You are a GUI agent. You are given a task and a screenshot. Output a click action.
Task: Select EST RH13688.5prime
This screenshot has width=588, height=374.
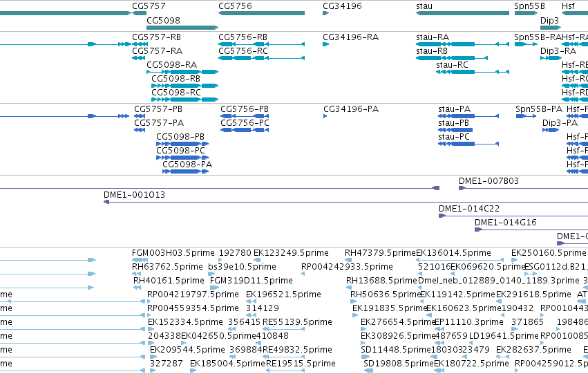(x=381, y=281)
